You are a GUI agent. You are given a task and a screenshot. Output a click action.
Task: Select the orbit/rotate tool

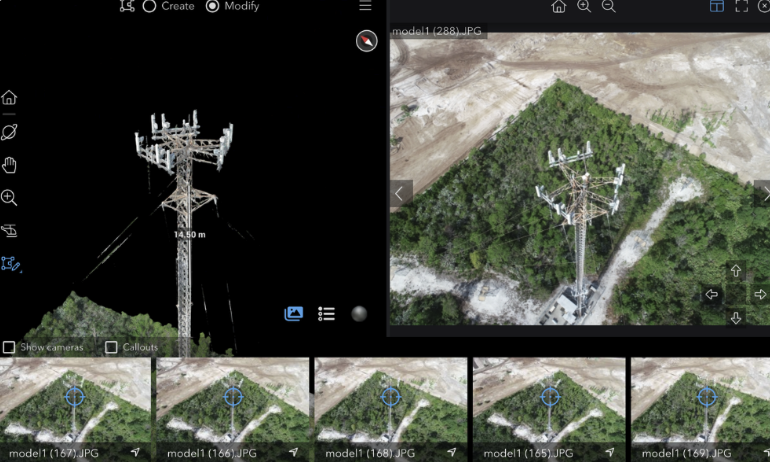(9, 132)
